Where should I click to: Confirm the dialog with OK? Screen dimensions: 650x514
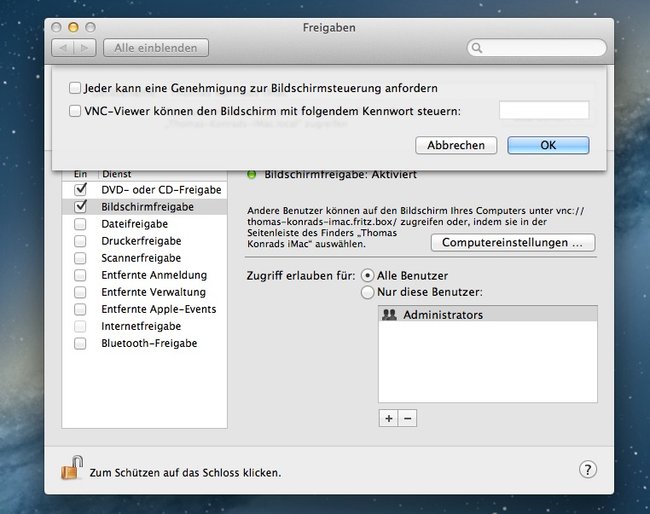point(548,145)
